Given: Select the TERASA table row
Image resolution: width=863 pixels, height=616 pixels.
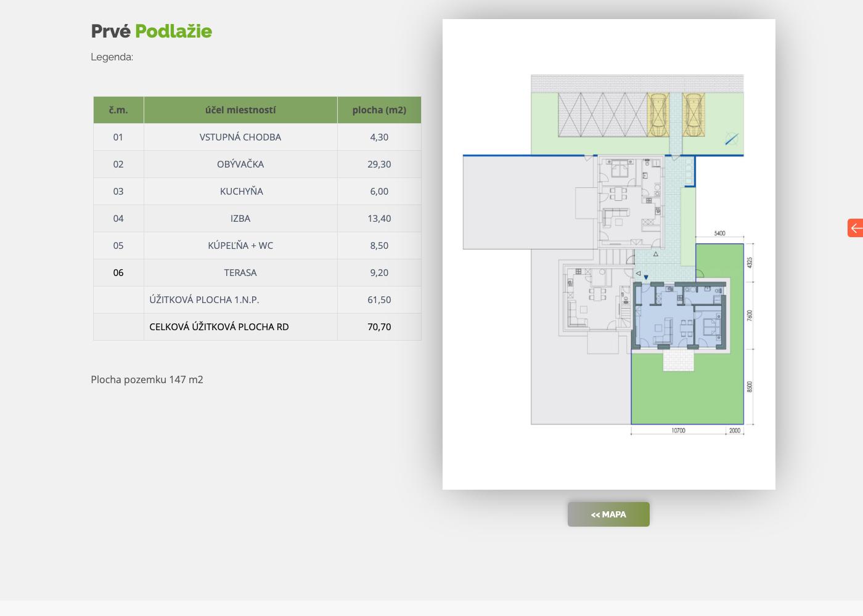Looking at the screenshot, I should [257, 273].
